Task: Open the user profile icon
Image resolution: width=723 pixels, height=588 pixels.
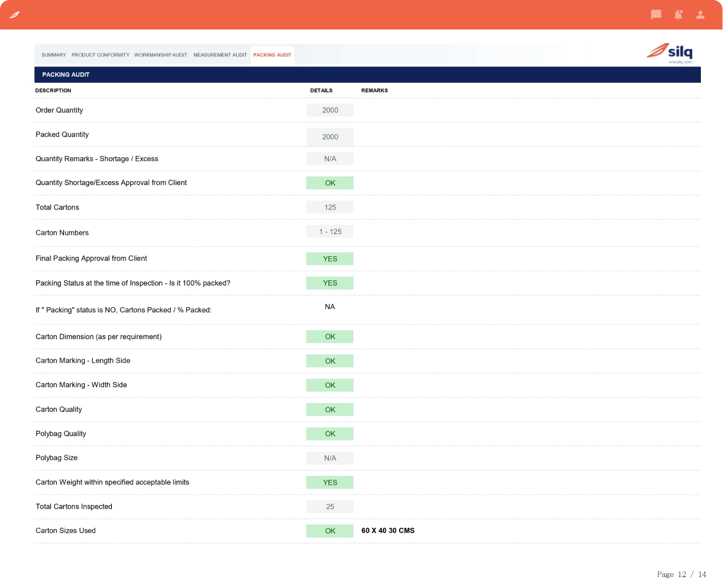Action: point(700,15)
